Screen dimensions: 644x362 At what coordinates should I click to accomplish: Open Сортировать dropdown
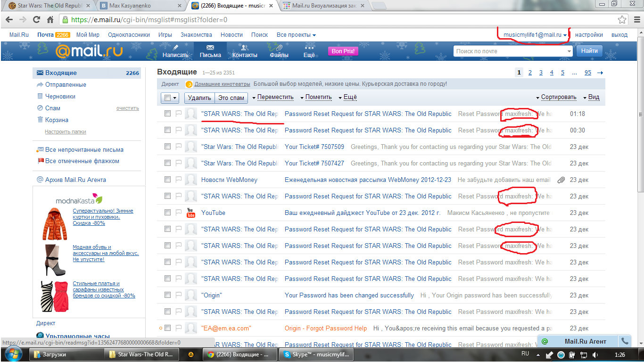(556, 98)
